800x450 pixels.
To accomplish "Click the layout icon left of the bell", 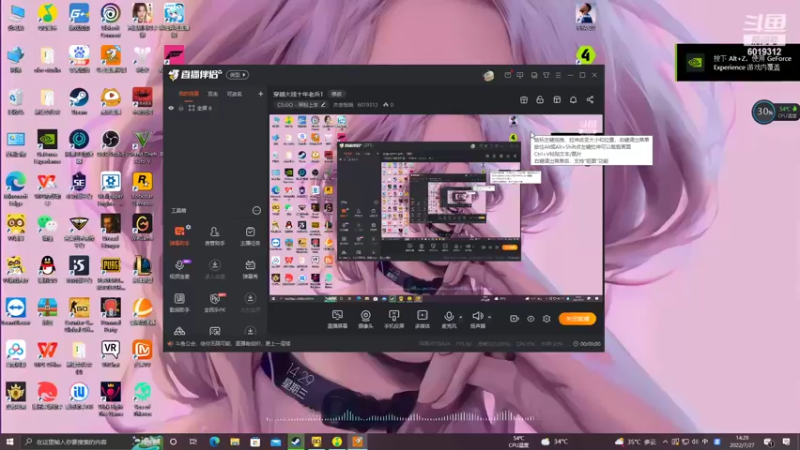I will click(557, 100).
